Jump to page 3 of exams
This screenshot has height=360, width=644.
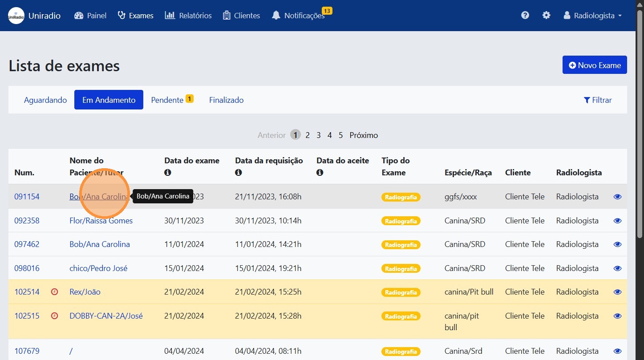click(319, 135)
